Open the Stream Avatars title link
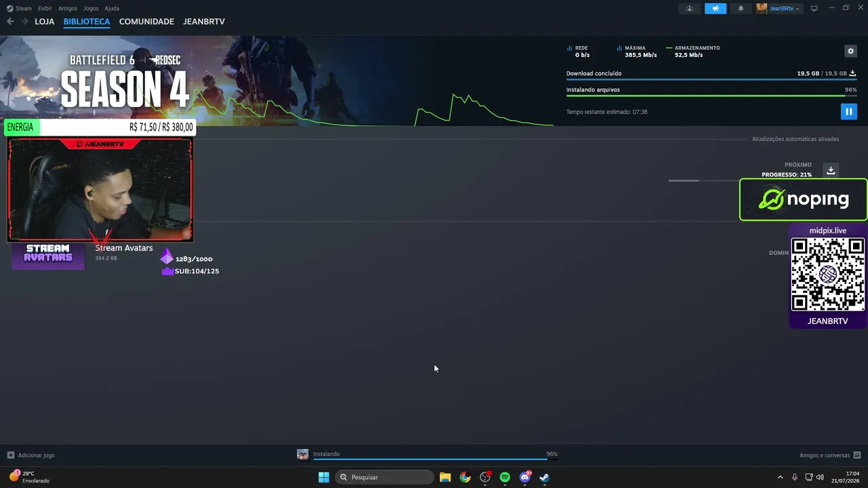Viewport: 868px width, 488px height. (x=124, y=248)
